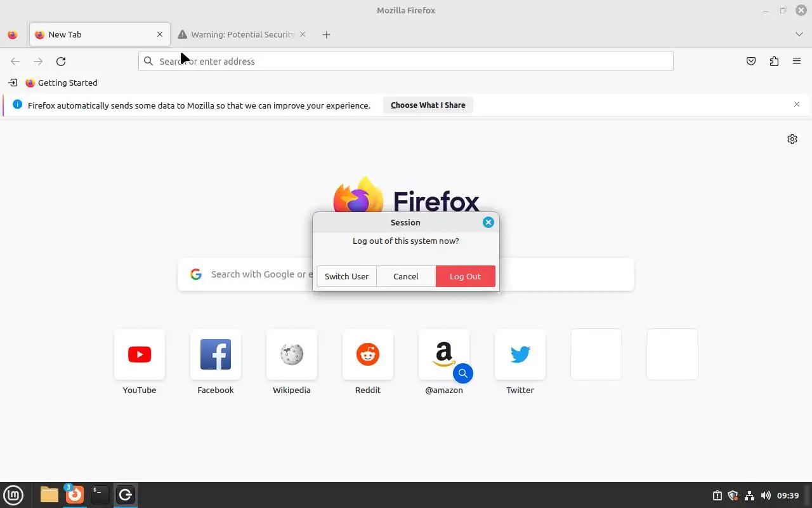The height and width of the screenshot is (508, 812).
Task: Open the update manager shield icon
Action: (733, 496)
